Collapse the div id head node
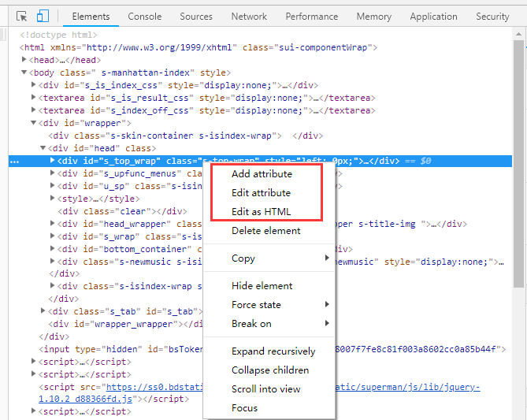527x420 pixels. point(43,148)
